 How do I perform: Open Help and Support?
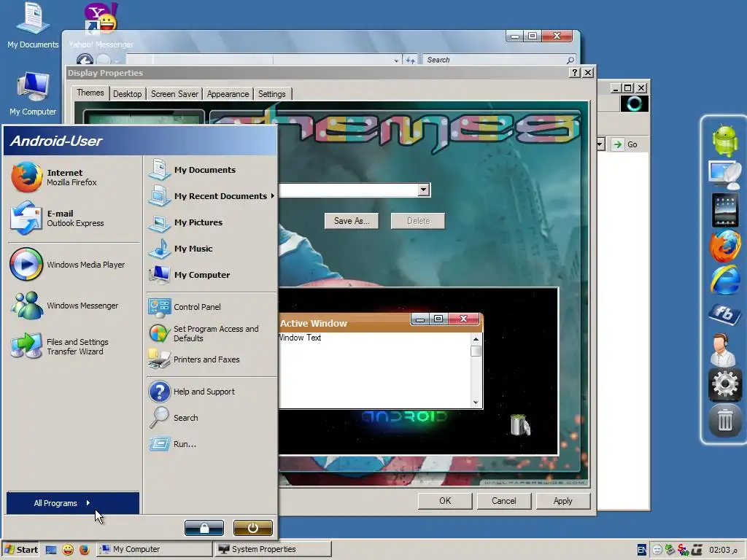coord(211,392)
